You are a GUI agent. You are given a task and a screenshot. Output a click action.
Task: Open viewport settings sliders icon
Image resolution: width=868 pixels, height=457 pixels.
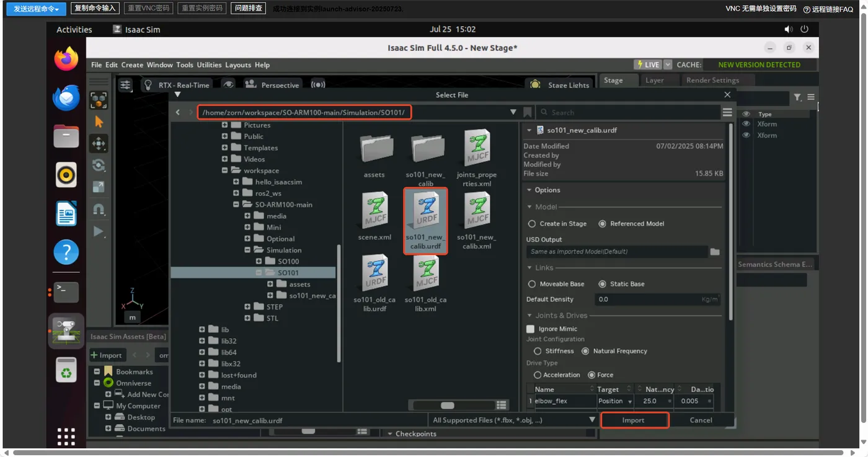pos(125,85)
